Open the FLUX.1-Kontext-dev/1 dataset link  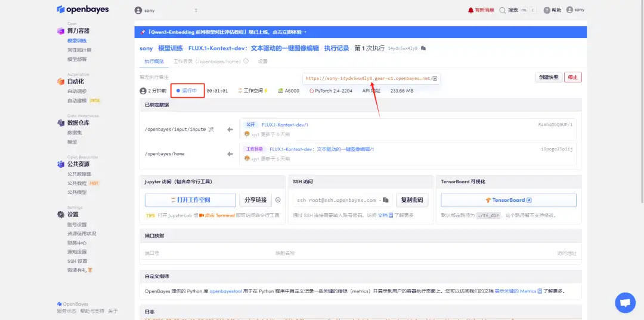(x=284, y=125)
